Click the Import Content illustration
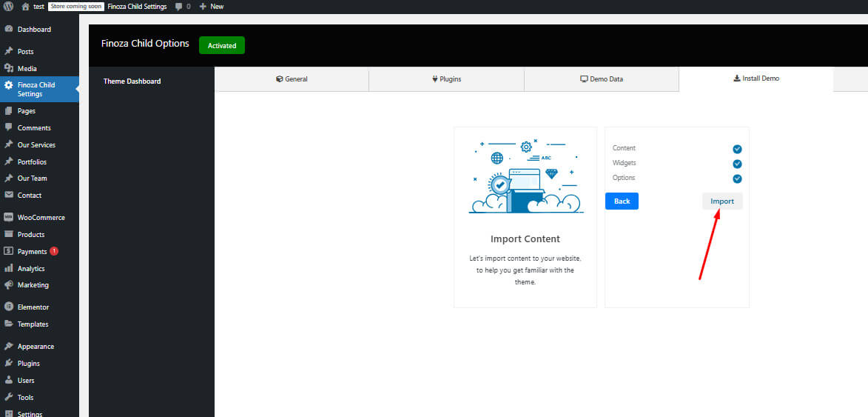 click(x=526, y=176)
